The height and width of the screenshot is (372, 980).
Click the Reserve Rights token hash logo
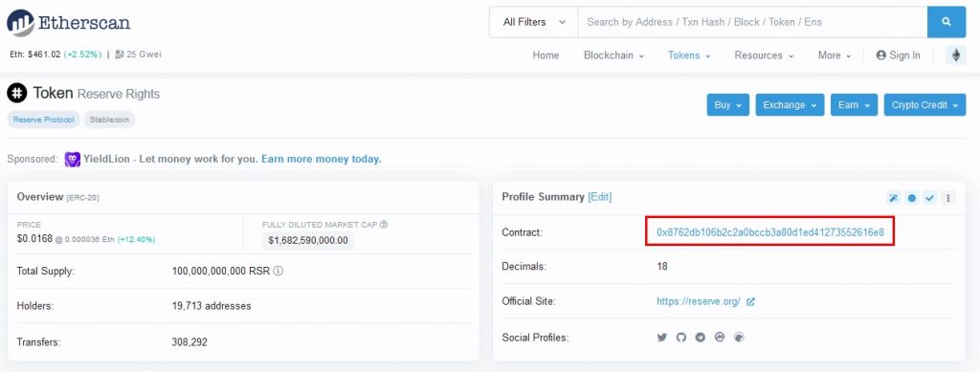(x=17, y=94)
